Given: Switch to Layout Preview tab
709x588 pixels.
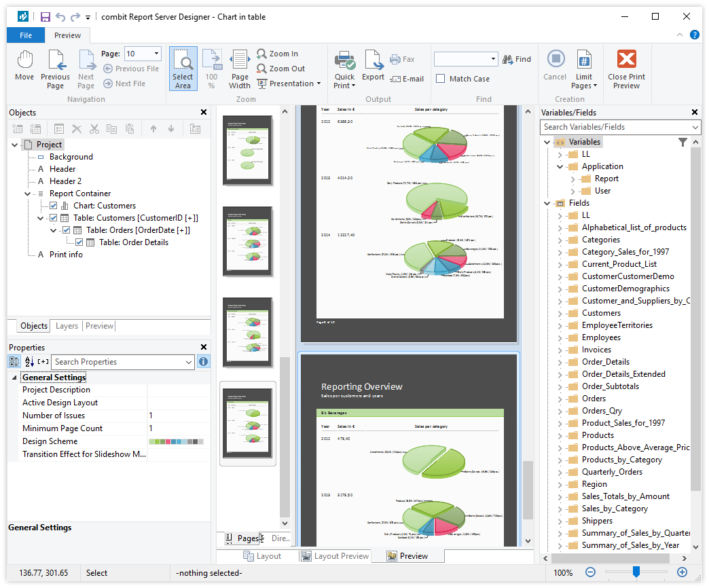Looking at the screenshot, I should point(335,556).
